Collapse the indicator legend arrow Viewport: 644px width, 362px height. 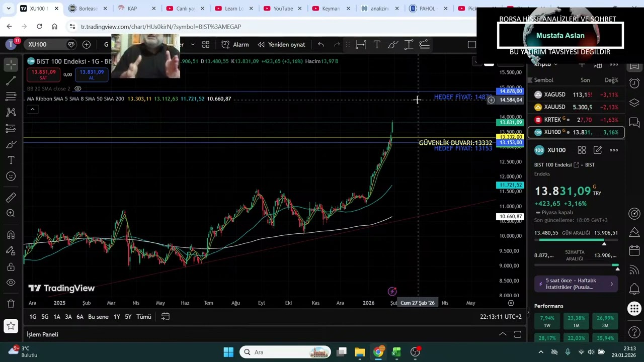[x=32, y=109]
